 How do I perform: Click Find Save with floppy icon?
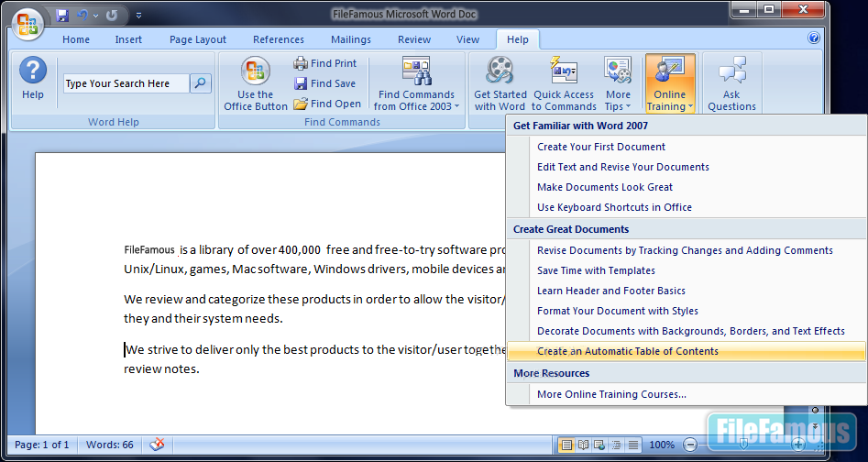click(x=325, y=83)
